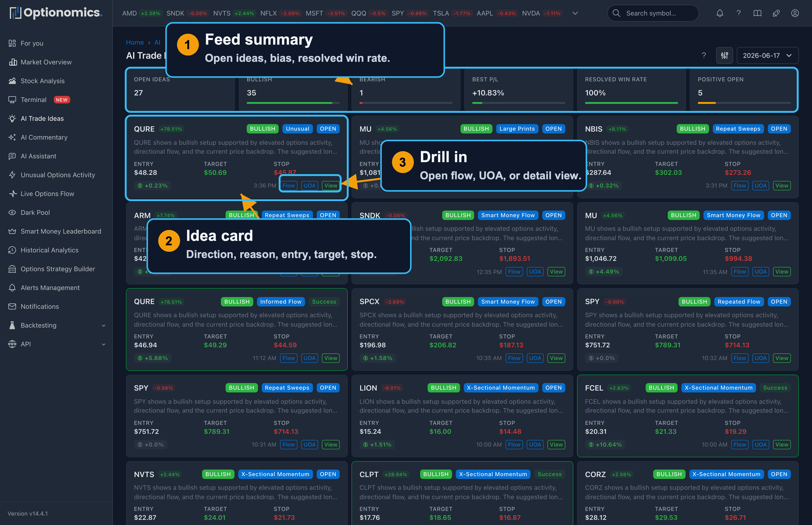812x525 pixels.
Task: Click the Success badge on CLPT card
Action: click(549, 474)
